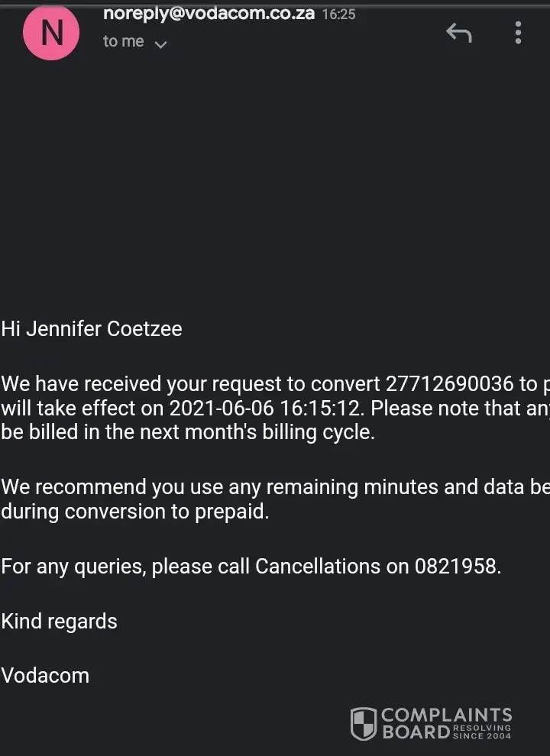Click the "COMPLAINTS BOARD" watermark text
This screenshot has width=550, height=756.
point(446,716)
